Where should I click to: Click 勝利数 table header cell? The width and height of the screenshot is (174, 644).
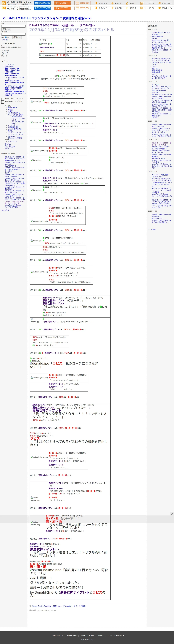point(98,40)
